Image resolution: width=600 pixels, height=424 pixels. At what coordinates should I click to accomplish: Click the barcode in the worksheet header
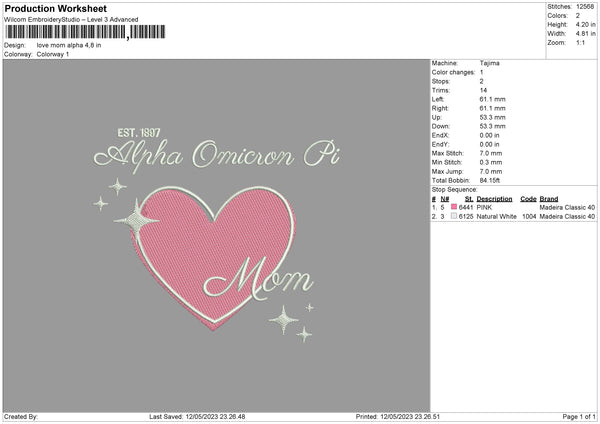85,32
